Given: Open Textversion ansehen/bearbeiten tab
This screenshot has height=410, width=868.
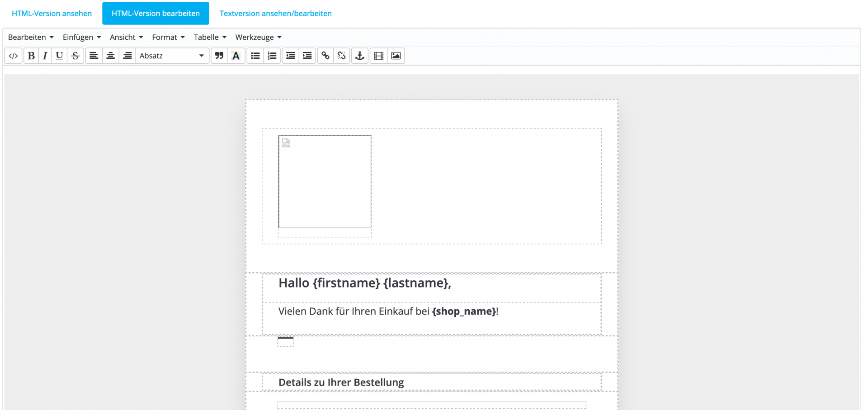Looking at the screenshot, I should tap(276, 14).
